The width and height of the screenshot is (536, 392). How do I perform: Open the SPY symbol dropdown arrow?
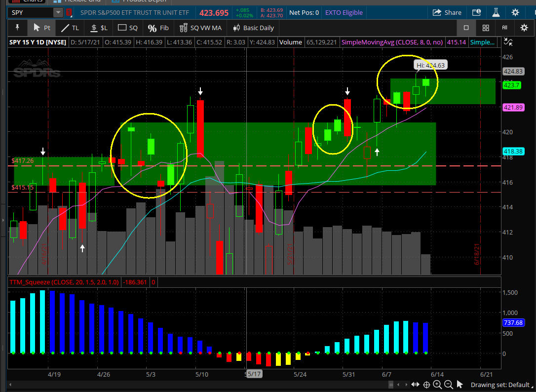click(x=58, y=13)
